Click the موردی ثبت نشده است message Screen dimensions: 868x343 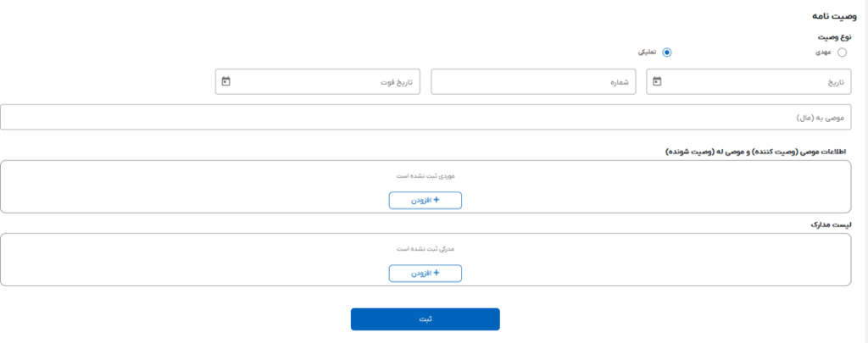click(426, 176)
